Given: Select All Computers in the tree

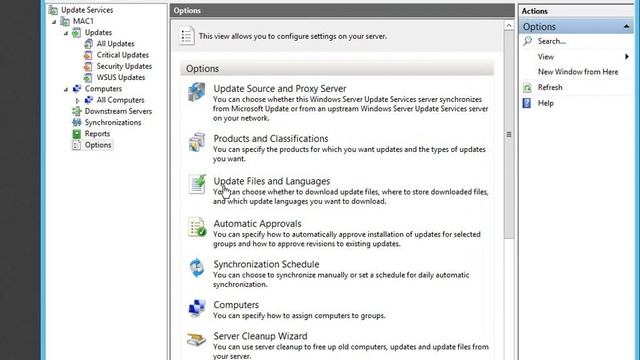Looking at the screenshot, I should coord(120,100).
